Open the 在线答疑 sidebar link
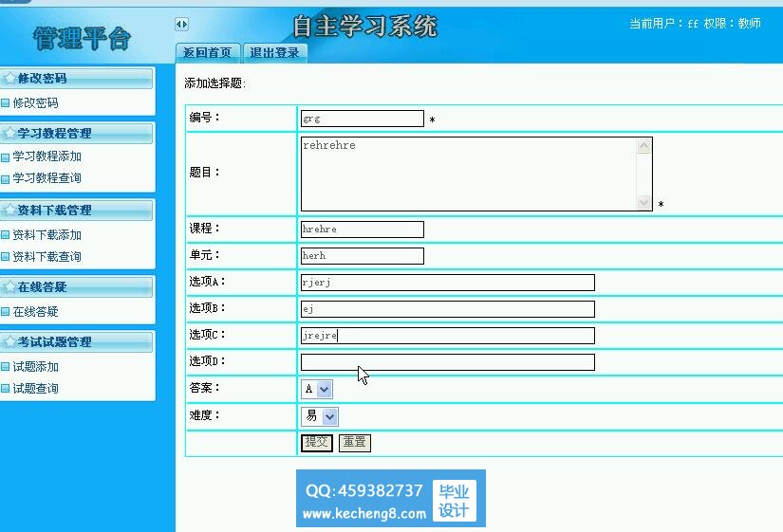This screenshot has height=532, width=783. [35, 311]
